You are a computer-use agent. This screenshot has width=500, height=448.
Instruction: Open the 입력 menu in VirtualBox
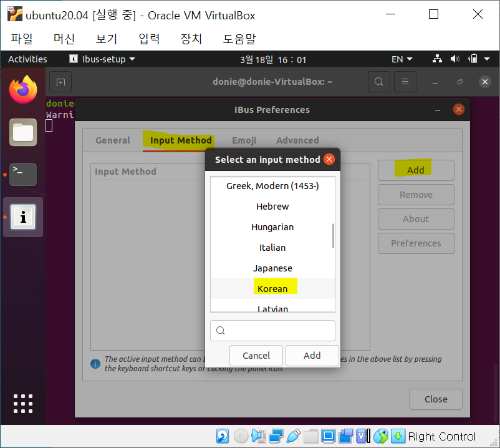(x=149, y=39)
